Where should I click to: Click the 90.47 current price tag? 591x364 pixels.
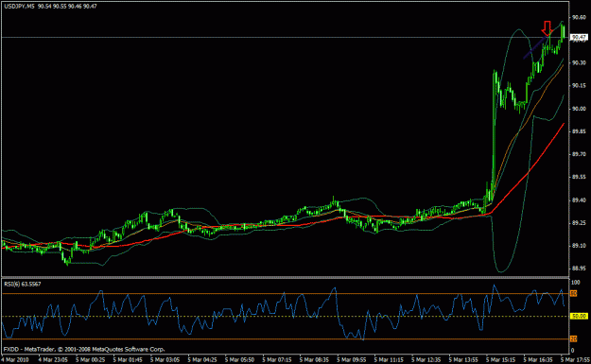tap(579, 37)
